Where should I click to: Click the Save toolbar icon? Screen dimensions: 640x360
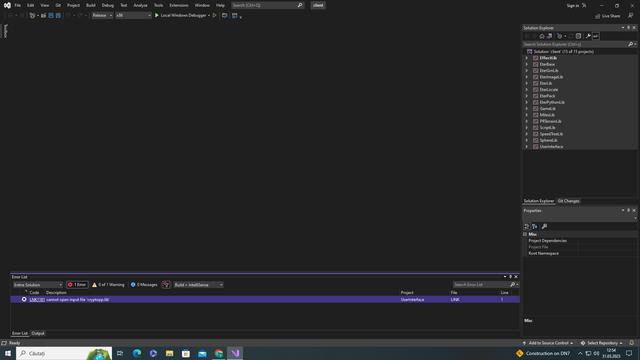51,16
